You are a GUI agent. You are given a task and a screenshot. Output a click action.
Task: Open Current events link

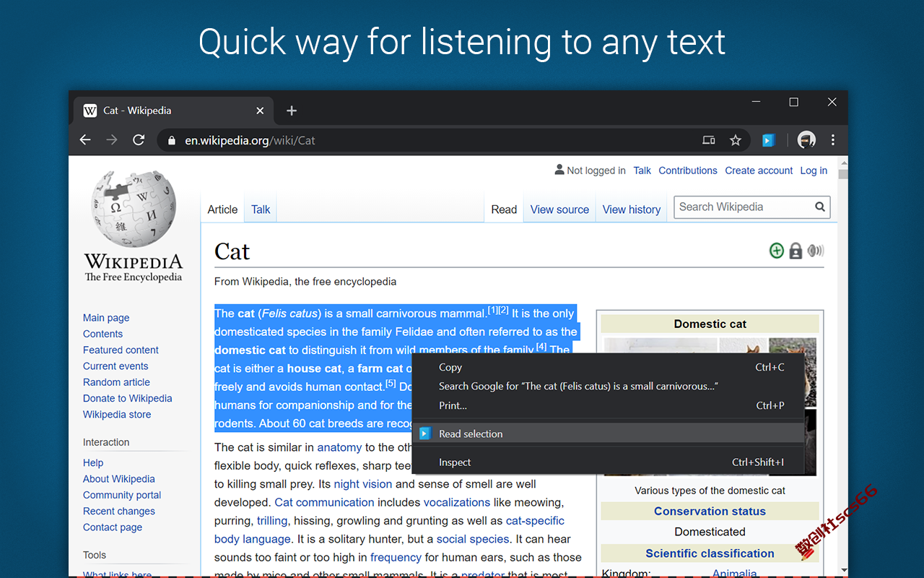point(115,366)
